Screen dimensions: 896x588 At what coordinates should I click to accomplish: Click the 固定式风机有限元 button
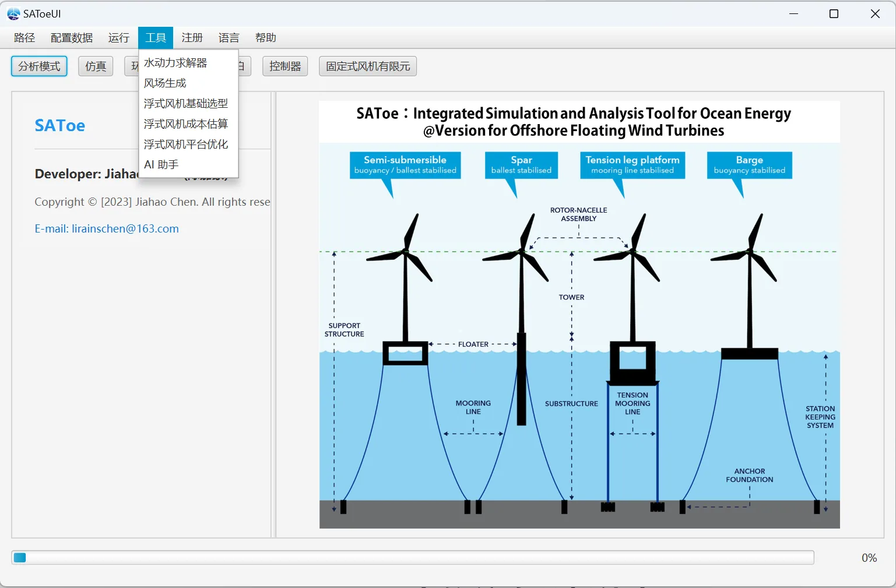368,66
